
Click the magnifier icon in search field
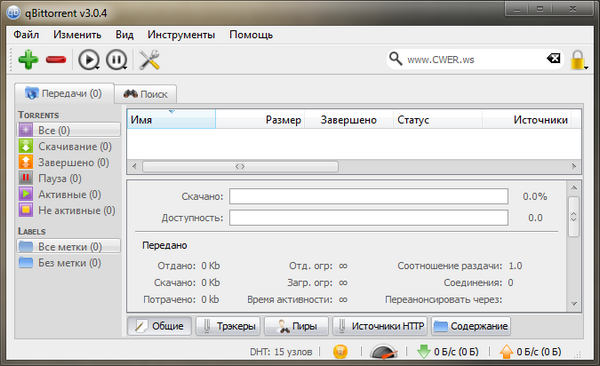pos(395,59)
